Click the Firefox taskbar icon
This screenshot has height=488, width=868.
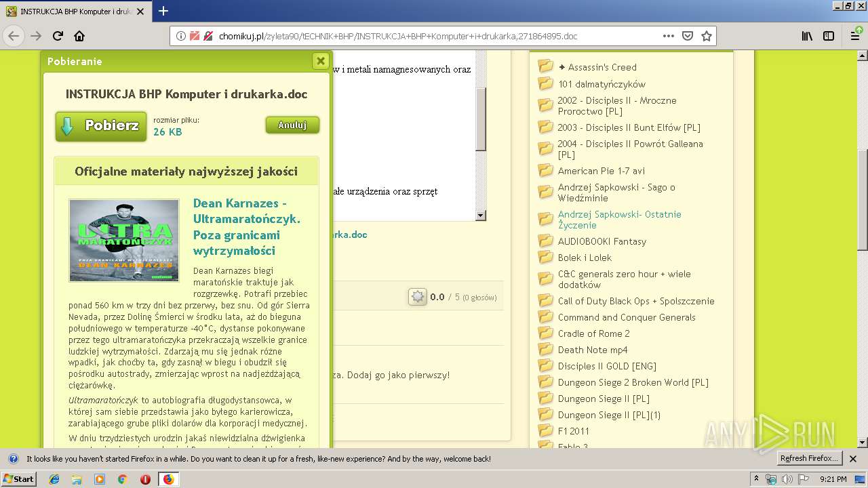[x=168, y=479]
